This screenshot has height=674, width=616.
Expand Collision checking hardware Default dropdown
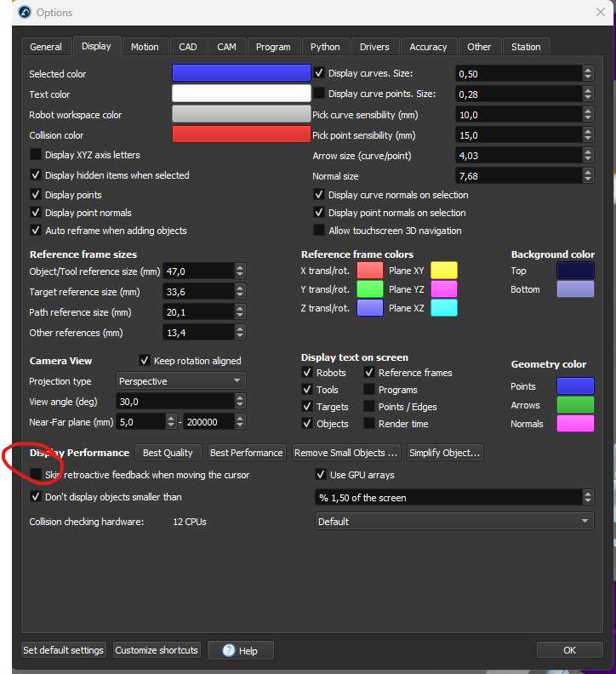454,522
